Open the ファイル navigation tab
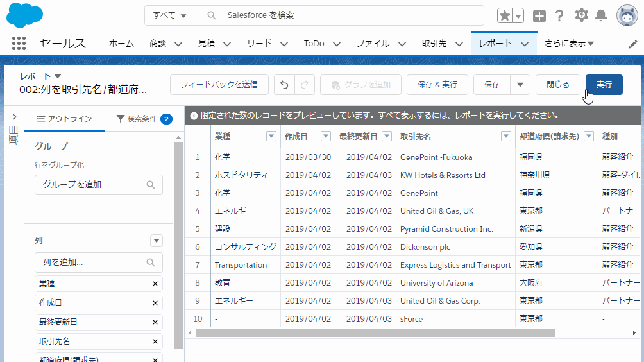The image size is (644, 362). coord(373,44)
